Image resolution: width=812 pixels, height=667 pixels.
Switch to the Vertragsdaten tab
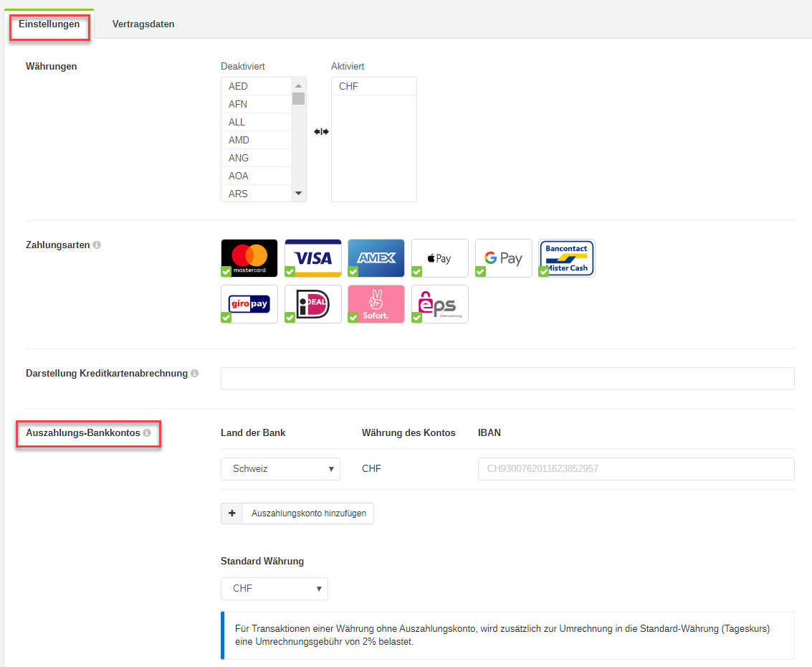(143, 24)
